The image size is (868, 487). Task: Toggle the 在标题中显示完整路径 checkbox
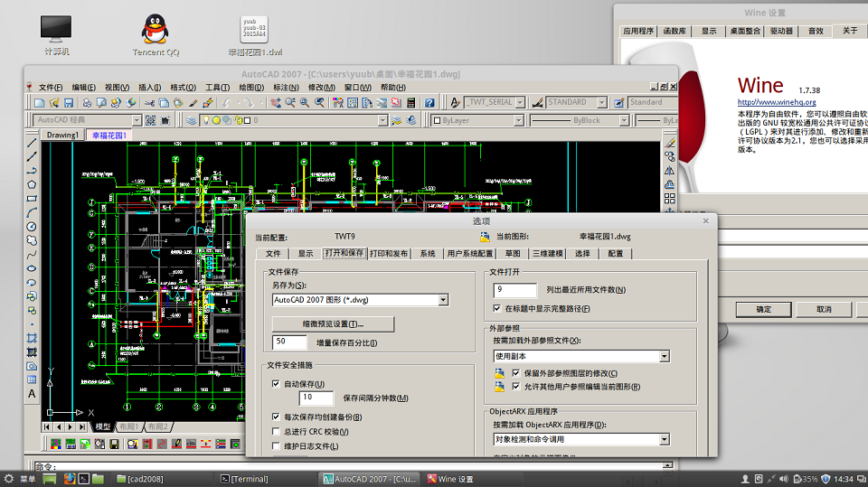(x=496, y=308)
